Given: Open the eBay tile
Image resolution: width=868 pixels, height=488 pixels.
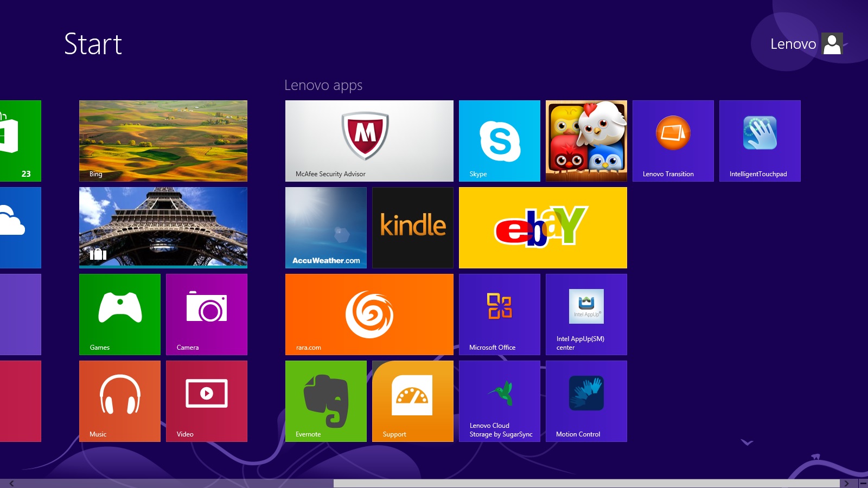Looking at the screenshot, I should click(x=543, y=228).
